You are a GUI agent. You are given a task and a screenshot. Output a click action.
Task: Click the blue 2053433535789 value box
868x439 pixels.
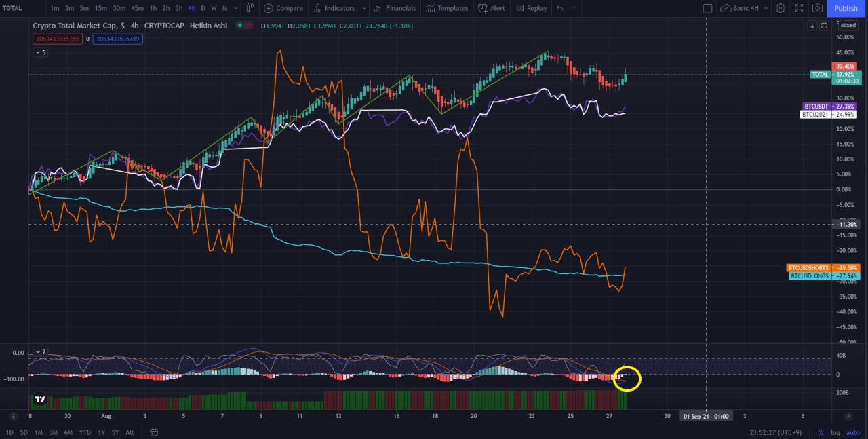pyautogui.click(x=118, y=39)
